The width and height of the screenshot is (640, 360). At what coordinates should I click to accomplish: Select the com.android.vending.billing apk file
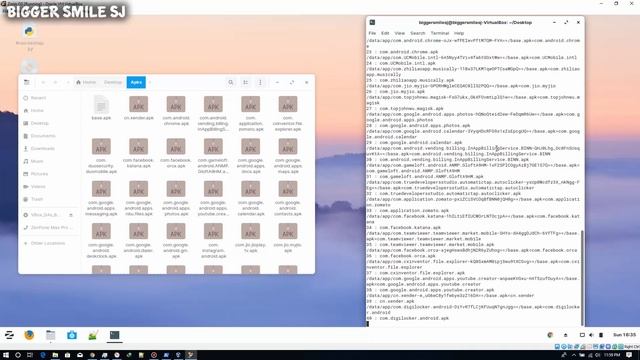pyautogui.click(x=213, y=113)
